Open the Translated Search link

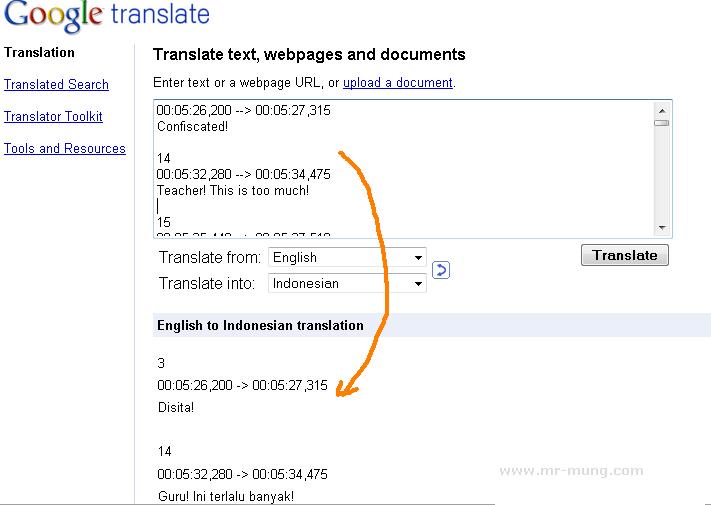click(56, 84)
